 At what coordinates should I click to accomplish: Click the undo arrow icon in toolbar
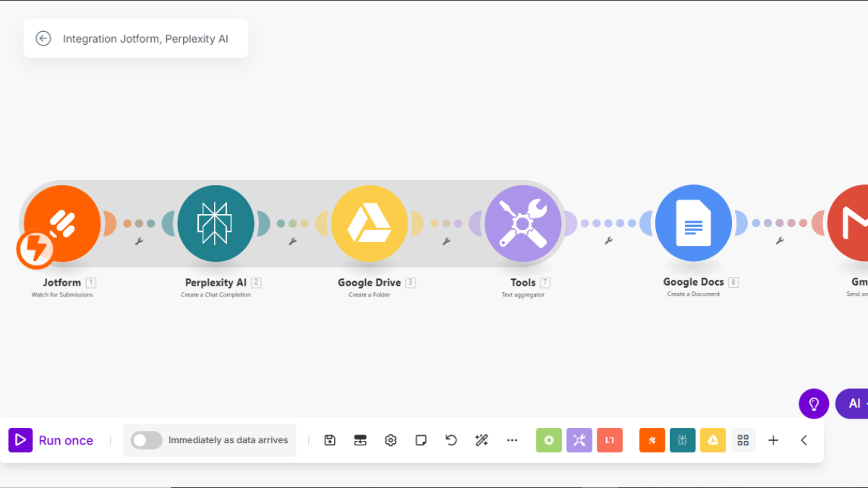point(451,440)
